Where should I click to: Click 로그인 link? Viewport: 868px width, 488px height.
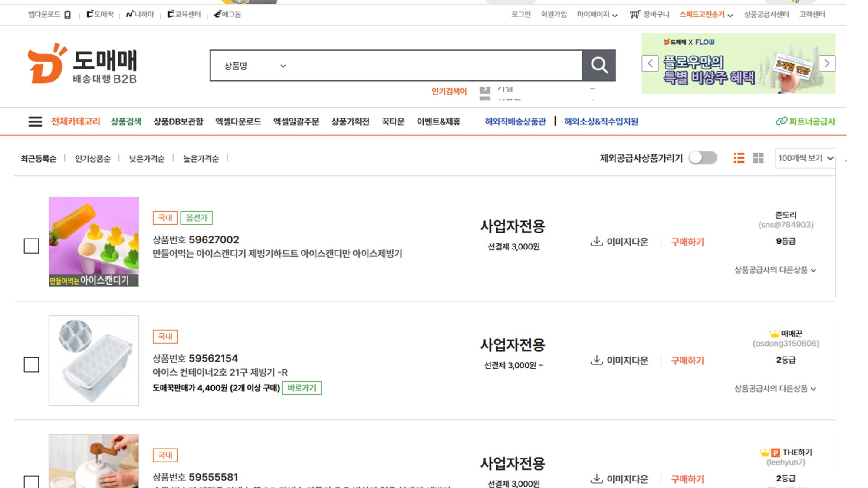pos(521,14)
